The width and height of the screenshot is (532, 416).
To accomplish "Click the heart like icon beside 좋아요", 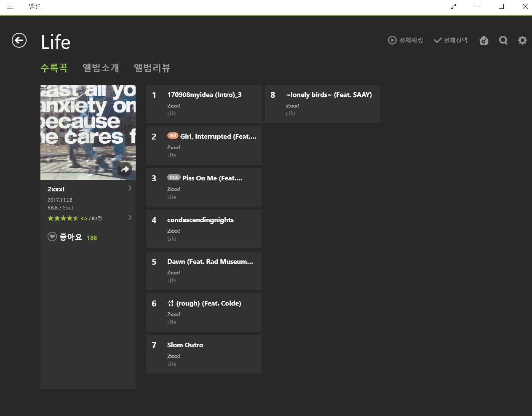I will (52, 237).
